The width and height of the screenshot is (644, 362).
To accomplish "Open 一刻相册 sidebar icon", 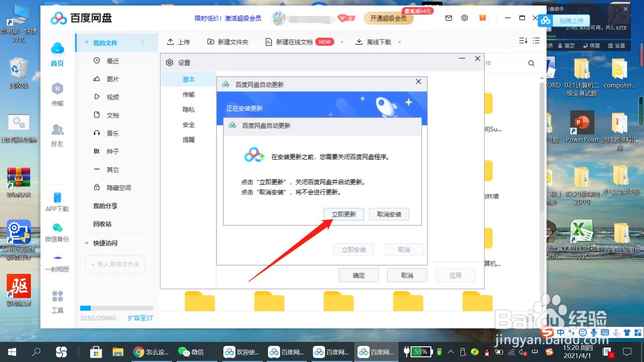I will tap(57, 263).
